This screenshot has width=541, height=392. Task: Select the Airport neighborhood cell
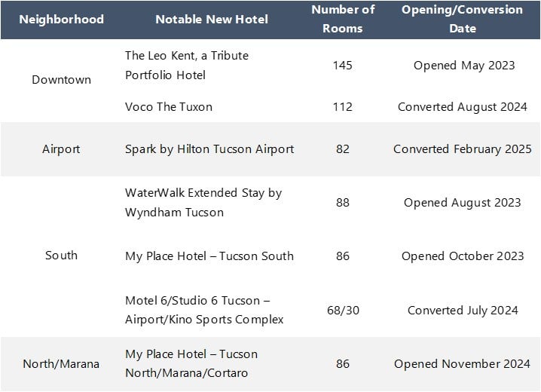61,149
